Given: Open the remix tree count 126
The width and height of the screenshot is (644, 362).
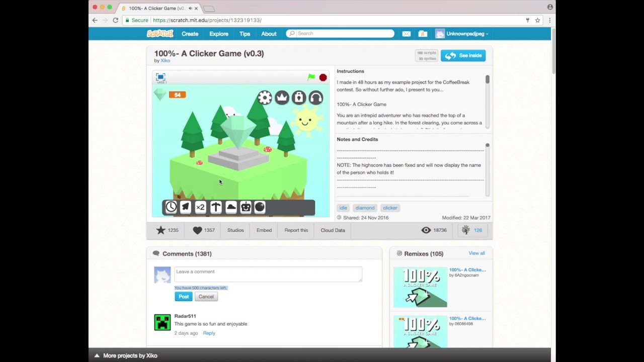Looking at the screenshot, I should tap(472, 230).
